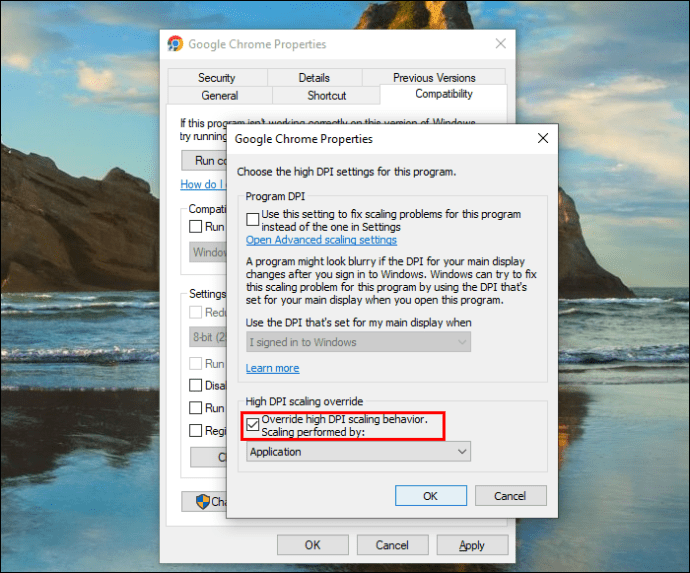Toggle the 'Run' compatibility mode checkbox in background window
This screenshot has width=690, height=573.
195,226
